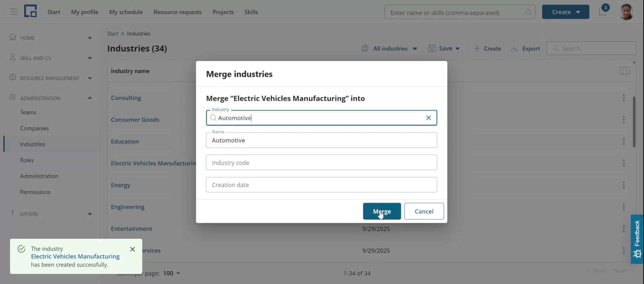Click the globe icon beside All industries

point(365,48)
